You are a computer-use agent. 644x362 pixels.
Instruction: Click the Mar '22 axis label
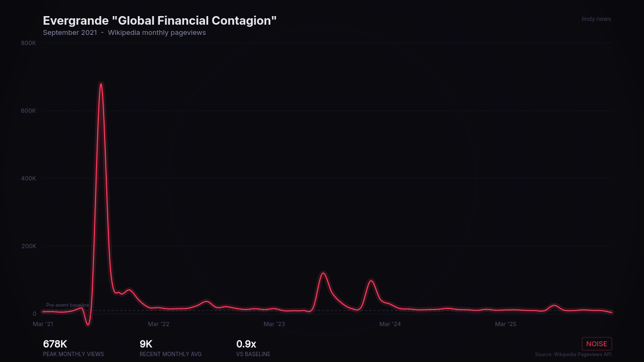point(158,324)
